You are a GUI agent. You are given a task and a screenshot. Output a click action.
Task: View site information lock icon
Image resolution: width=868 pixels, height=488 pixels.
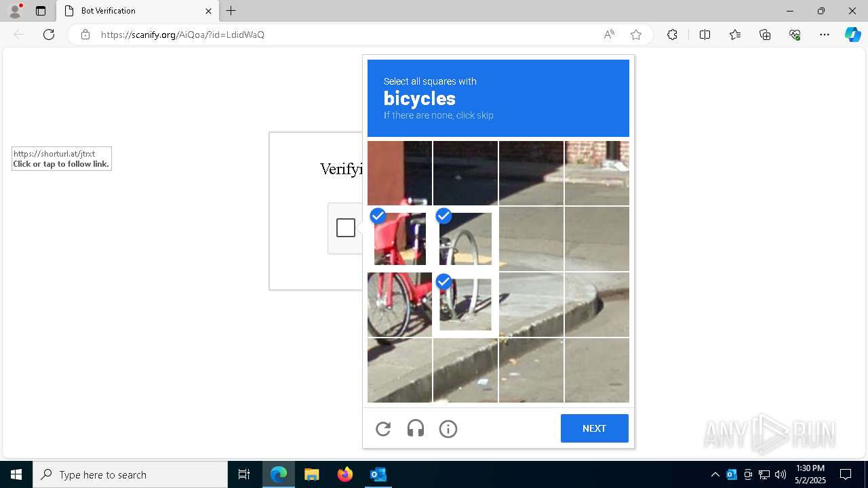85,35
